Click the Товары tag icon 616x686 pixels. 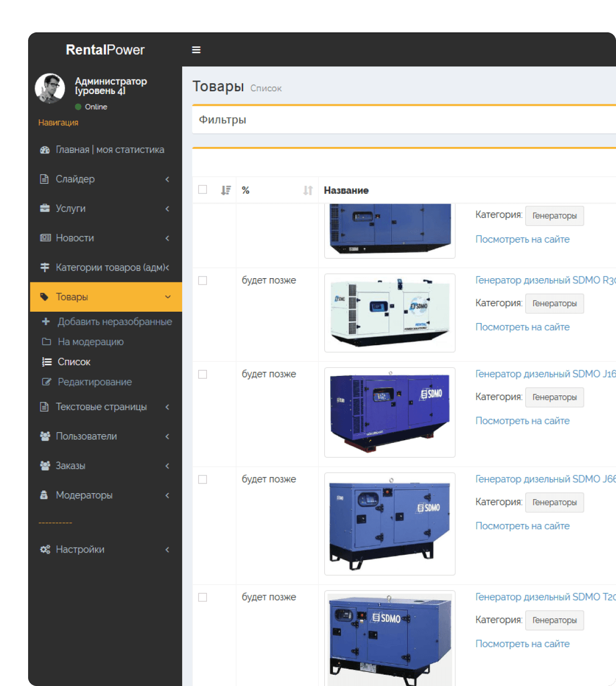[44, 297]
